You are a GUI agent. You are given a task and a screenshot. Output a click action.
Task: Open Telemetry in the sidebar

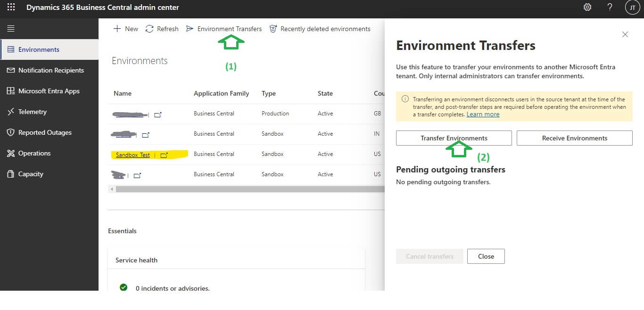[x=49, y=112]
